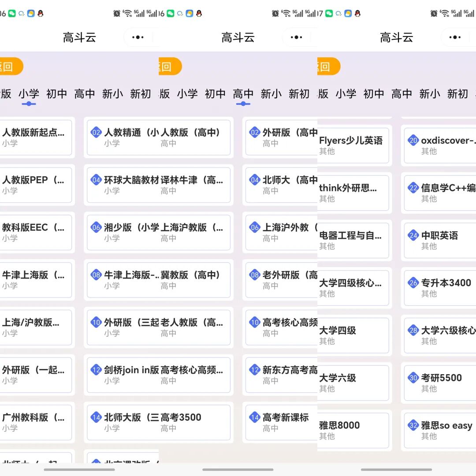The image size is (476, 476).
Task: Click the 14 badge beside 北师大版（三
Action: (96, 417)
